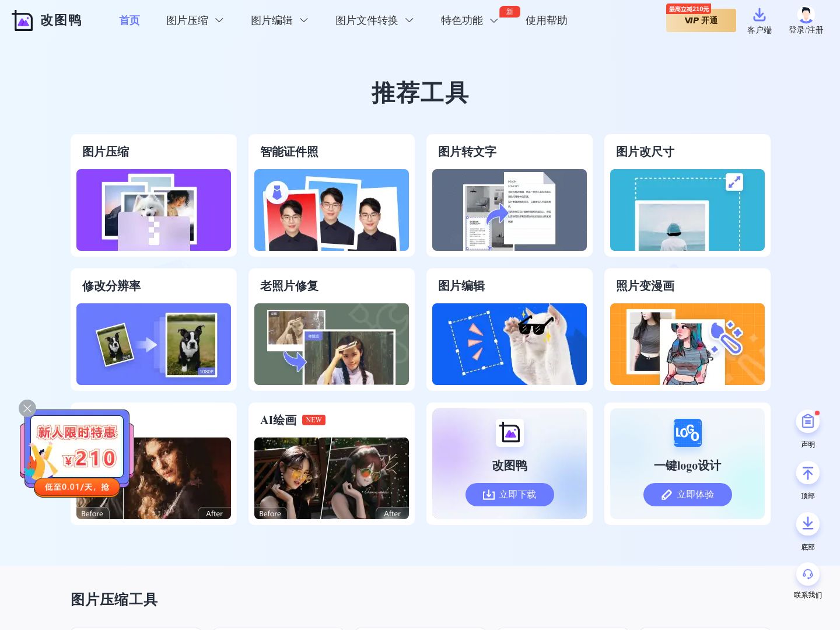Go to the 首页 tab

[x=129, y=20]
